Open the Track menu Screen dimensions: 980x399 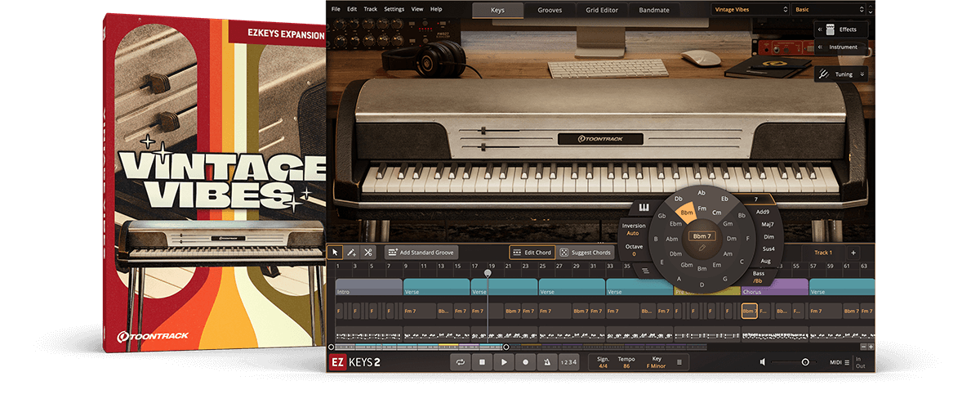(370, 9)
